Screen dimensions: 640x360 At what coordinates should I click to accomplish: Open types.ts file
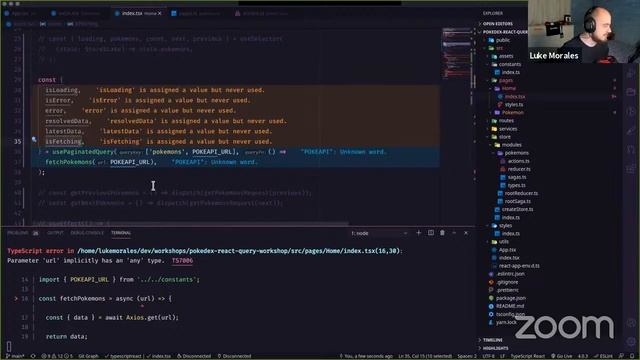516,185
